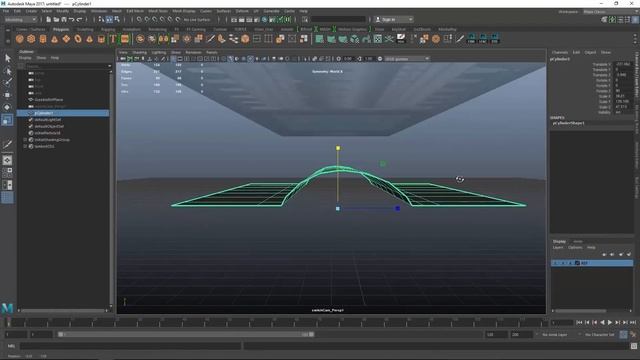This screenshot has width=640, height=360.
Task: Click the Multi-Cut knife shelf icon
Action: coord(210,39)
